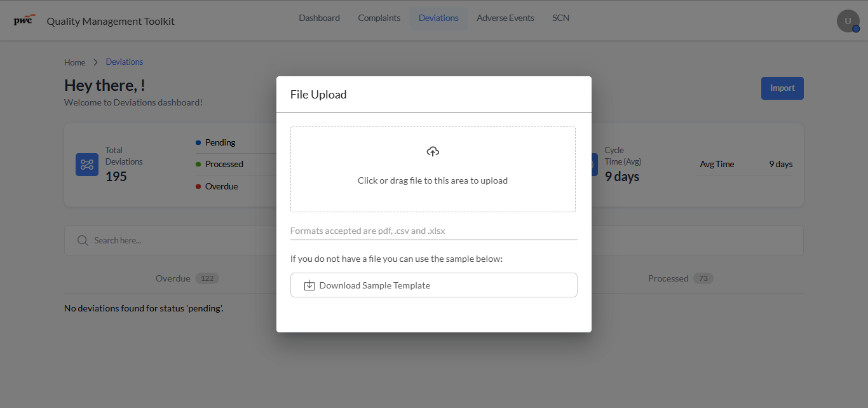Open the Dashboard nav item
Viewport: 868px width, 408px height.
[320, 18]
